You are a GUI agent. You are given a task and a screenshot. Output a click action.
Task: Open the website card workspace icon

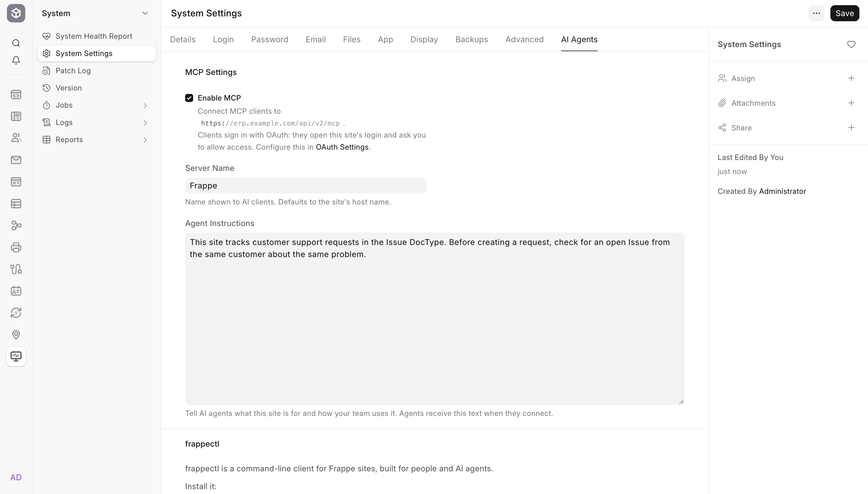pyautogui.click(x=16, y=182)
